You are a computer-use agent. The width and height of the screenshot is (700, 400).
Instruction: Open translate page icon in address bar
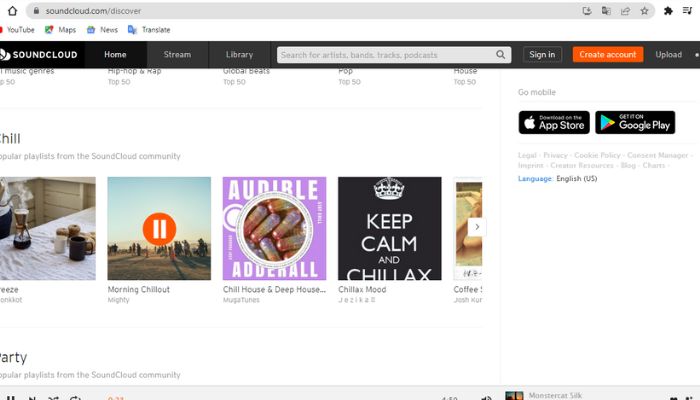coord(606,11)
